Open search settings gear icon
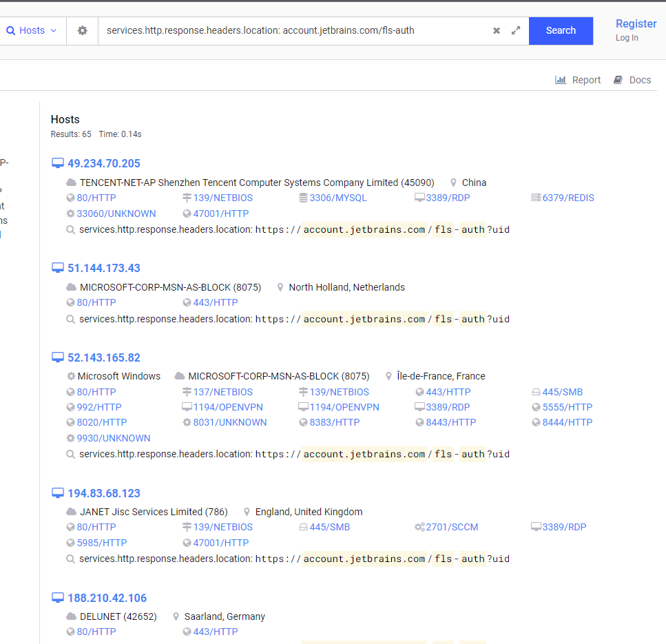666x644 pixels. 83,31
